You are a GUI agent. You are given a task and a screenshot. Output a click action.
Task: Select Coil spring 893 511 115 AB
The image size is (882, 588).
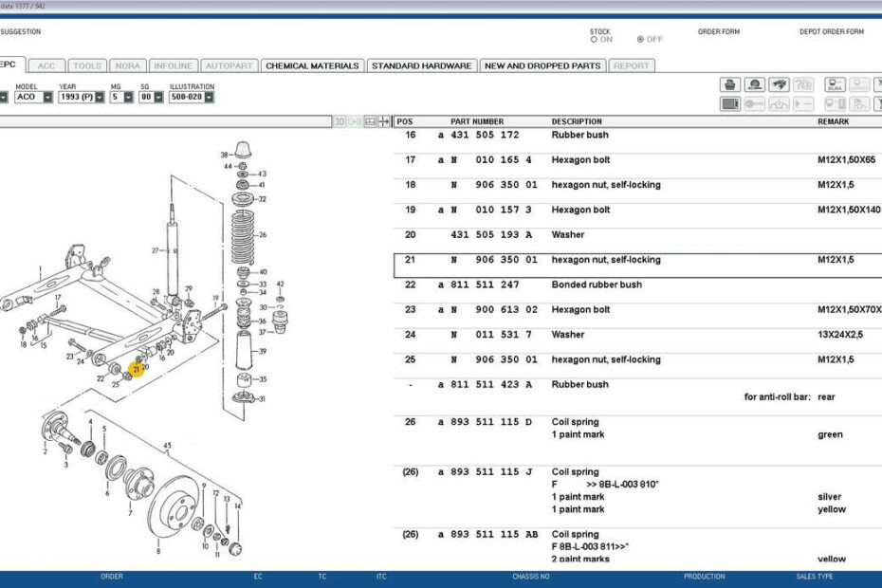[638, 546]
